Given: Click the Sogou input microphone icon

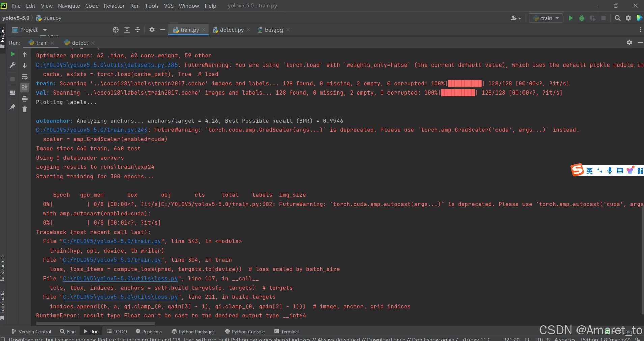Looking at the screenshot, I should 610,170.
